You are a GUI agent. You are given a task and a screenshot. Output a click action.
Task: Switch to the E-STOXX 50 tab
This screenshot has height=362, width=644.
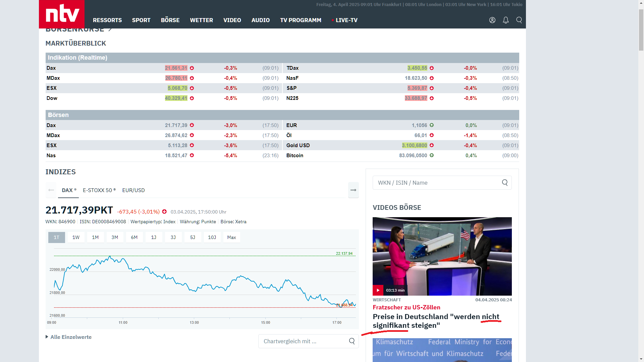(x=99, y=190)
